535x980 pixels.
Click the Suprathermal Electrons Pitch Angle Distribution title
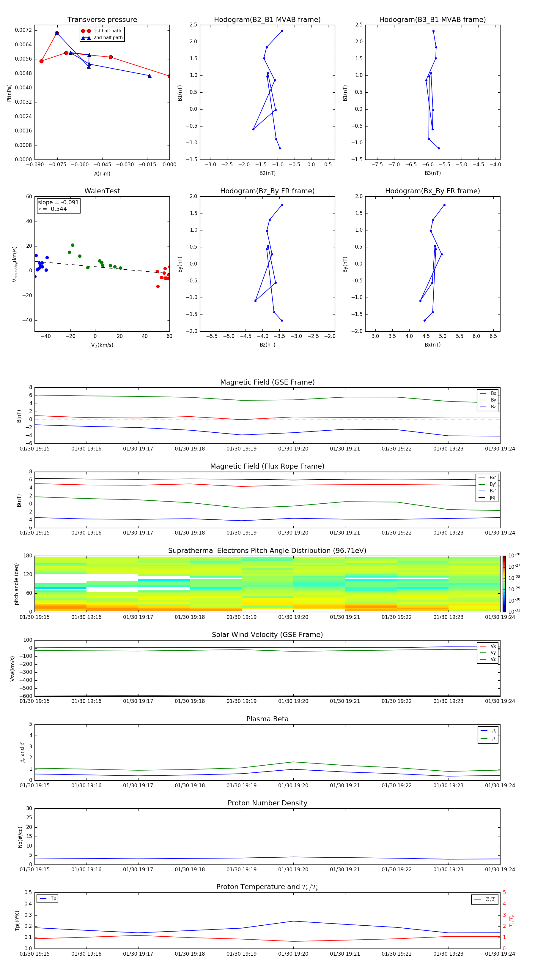tap(267, 551)
